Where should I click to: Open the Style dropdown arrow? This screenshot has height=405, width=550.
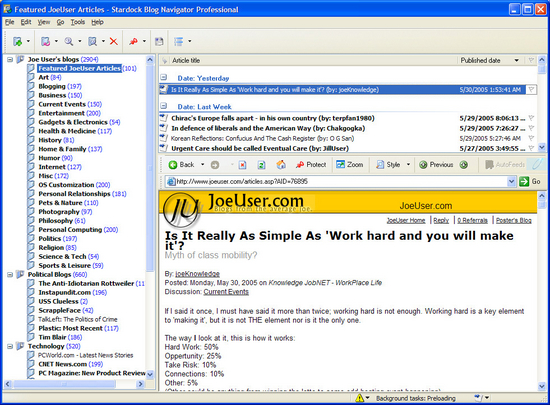(408, 164)
